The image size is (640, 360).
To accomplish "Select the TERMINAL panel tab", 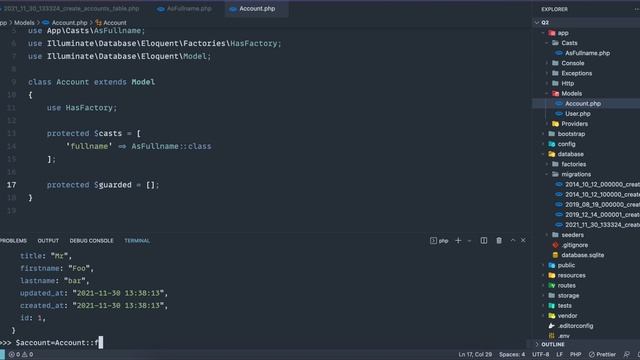I will coord(137,241).
